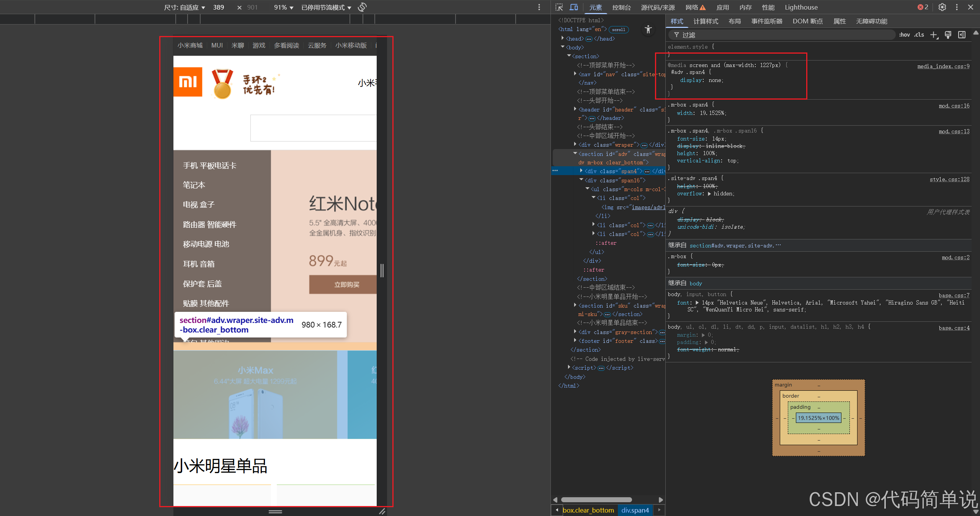Open the accessibility tree view button

(x=648, y=29)
